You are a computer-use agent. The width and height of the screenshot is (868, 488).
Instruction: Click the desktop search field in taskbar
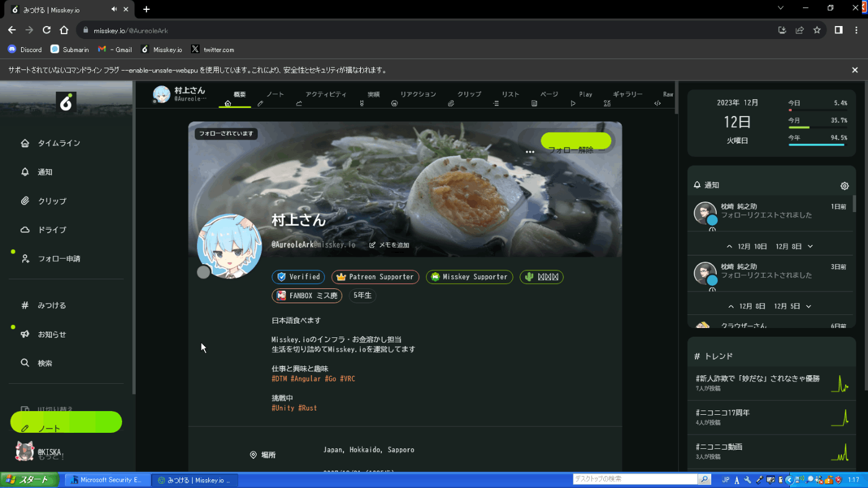(x=635, y=479)
